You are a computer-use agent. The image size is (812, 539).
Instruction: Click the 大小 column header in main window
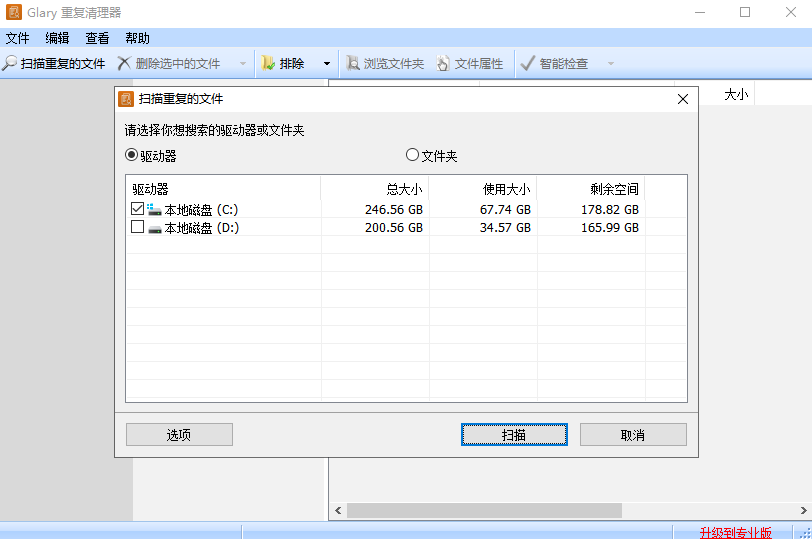point(736,94)
